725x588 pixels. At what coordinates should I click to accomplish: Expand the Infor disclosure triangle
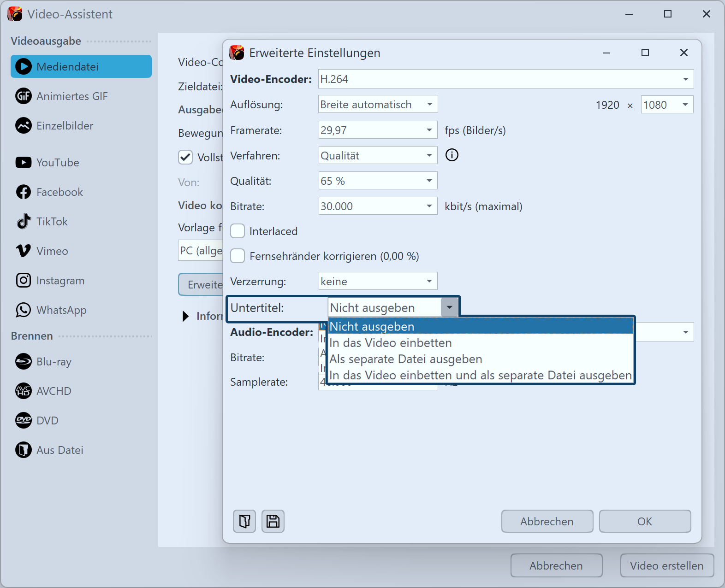pos(185,316)
